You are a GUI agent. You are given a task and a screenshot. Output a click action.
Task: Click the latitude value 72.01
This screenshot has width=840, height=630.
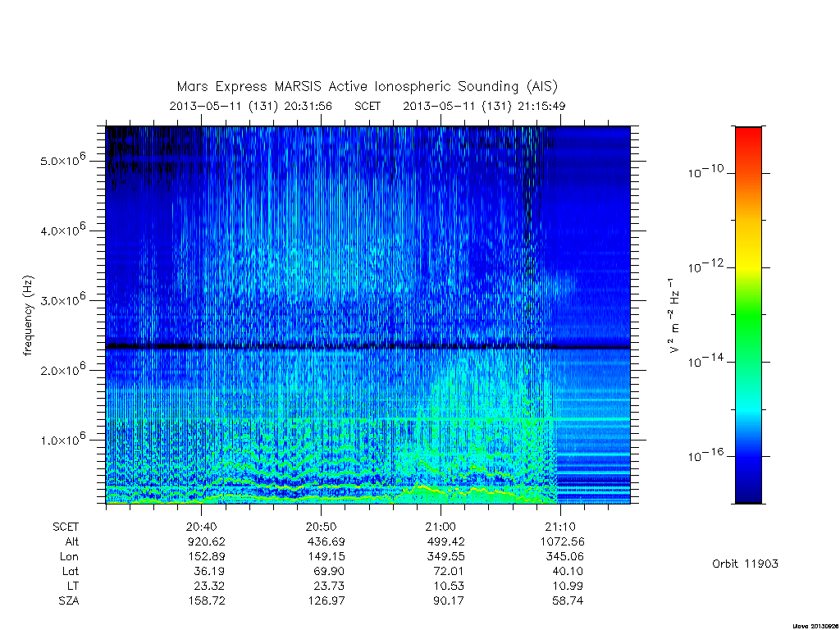(x=449, y=571)
